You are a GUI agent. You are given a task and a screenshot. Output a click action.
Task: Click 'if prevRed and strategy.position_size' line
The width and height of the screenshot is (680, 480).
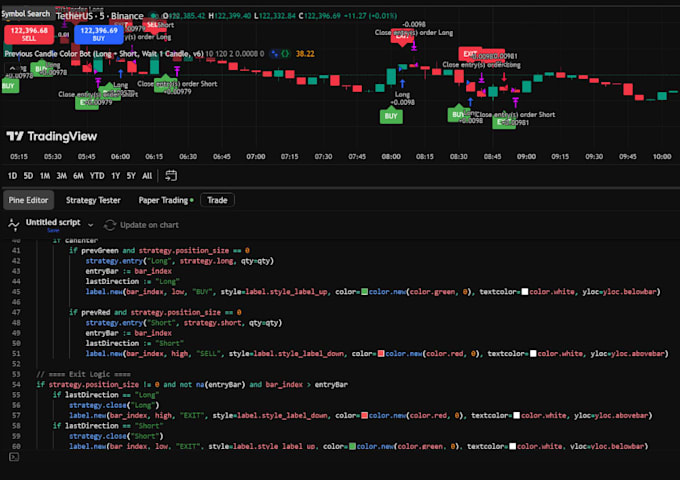click(155, 312)
